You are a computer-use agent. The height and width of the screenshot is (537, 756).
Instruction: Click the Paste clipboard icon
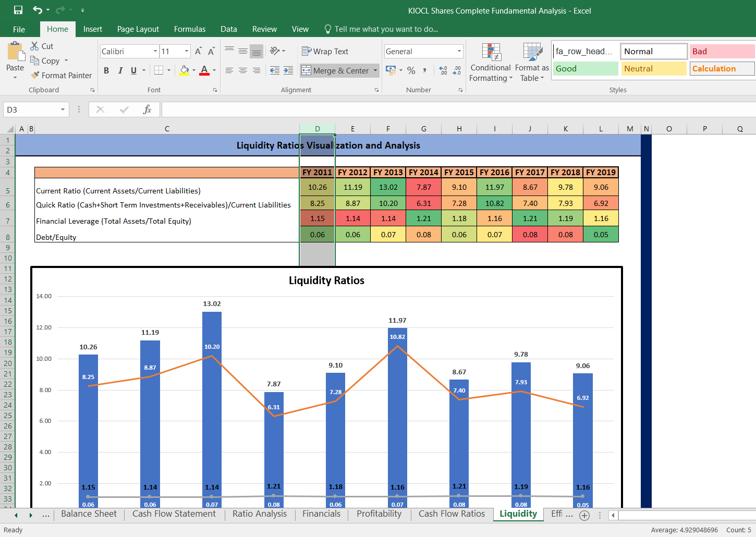point(16,52)
